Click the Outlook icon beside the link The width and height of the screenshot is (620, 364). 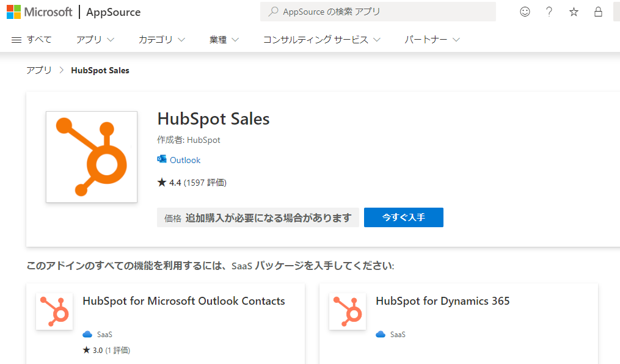162,159
